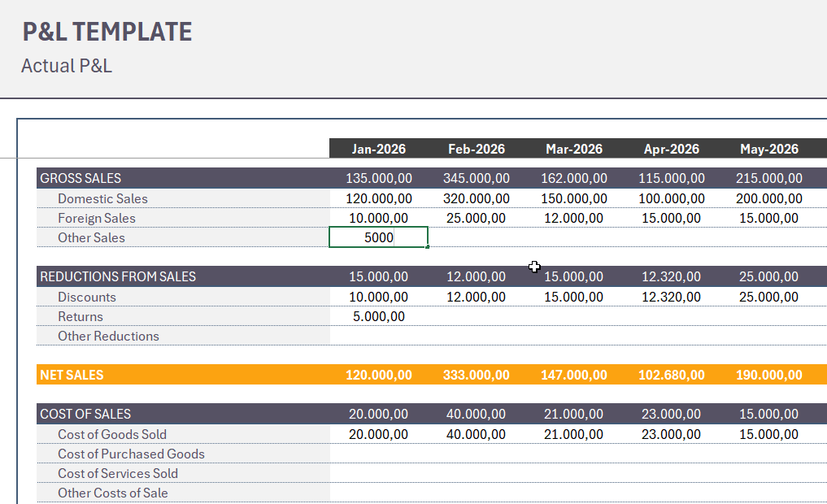Select the Domestic Sales row label
The width and height of the screenshot is (827, 504).
(102, 198)
